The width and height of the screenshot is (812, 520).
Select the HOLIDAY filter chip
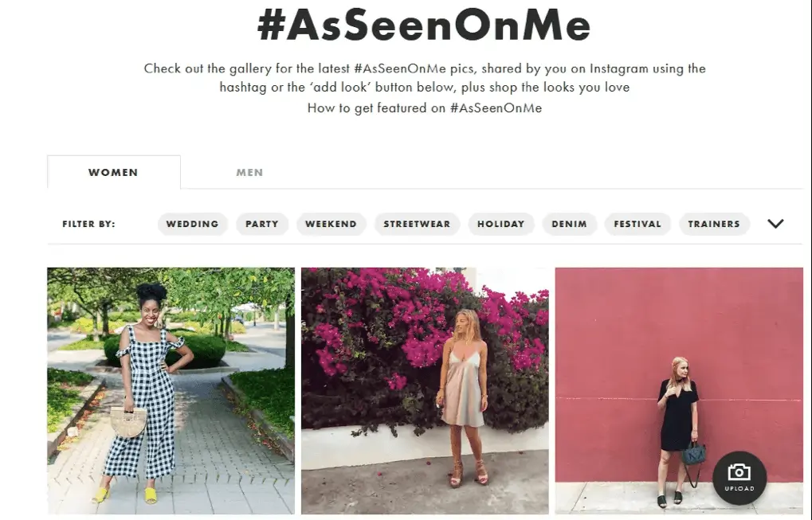(500, 224)
